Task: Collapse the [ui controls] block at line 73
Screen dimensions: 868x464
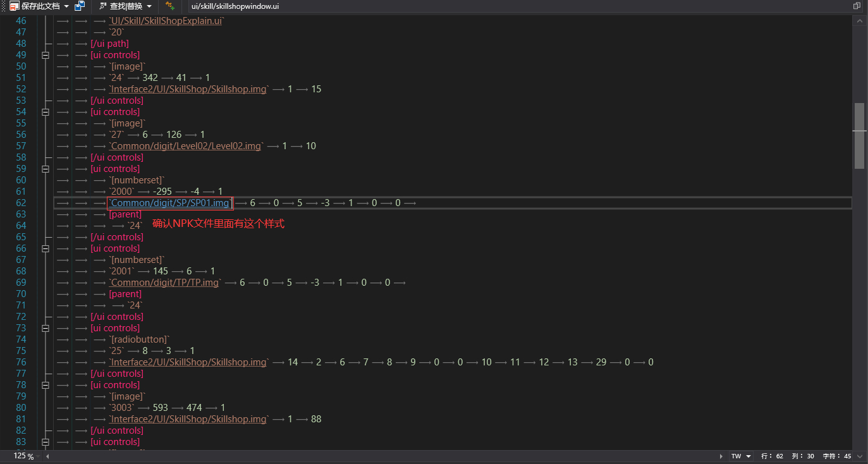Action: coord(45,328)
